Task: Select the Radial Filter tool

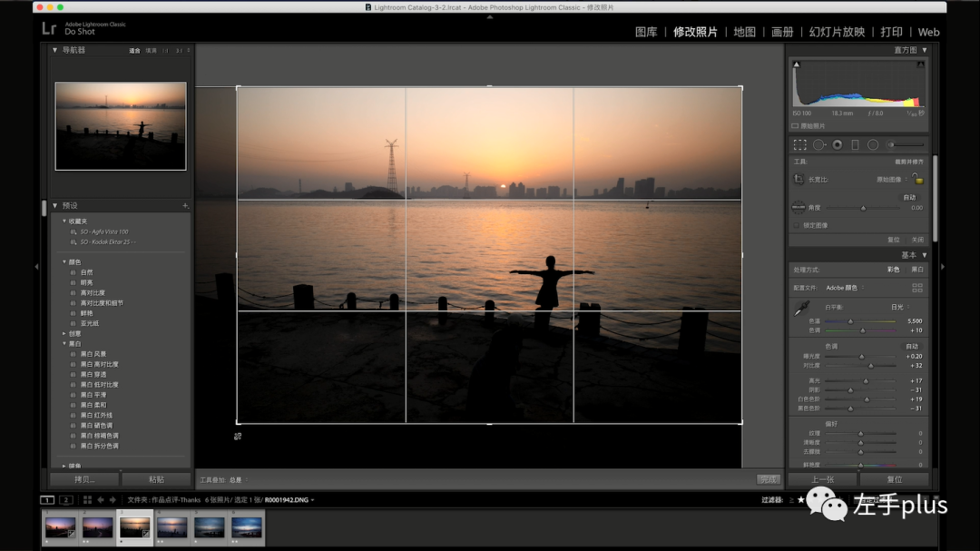Action: coord(873,145)
